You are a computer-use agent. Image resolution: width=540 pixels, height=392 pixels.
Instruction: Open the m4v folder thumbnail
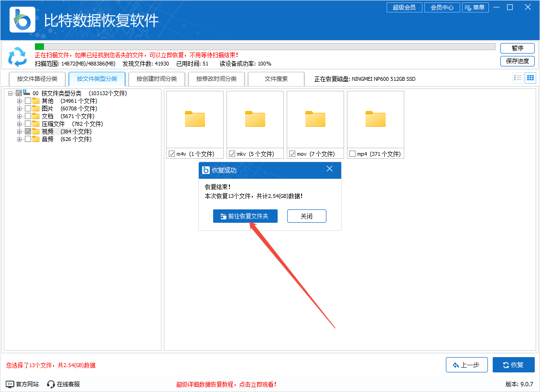click(x=195, y=120)
